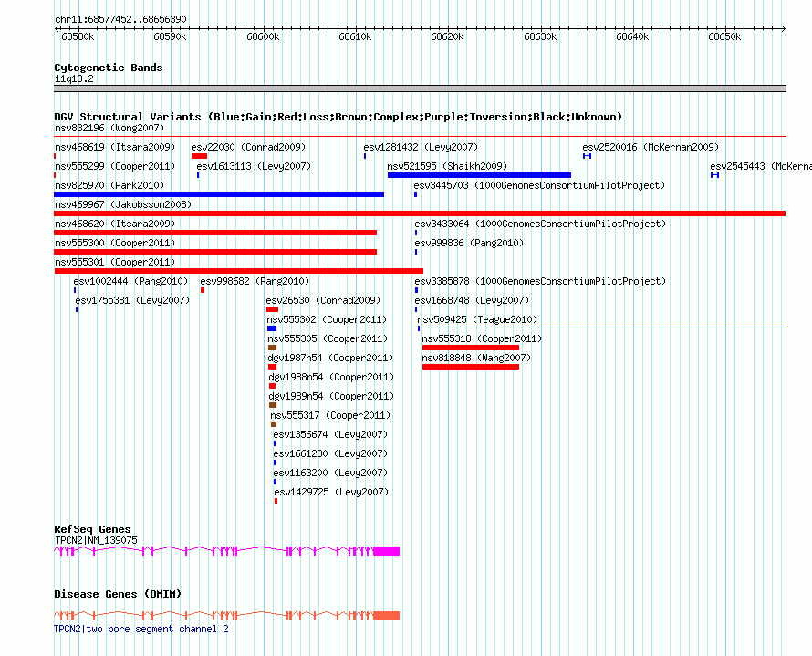Click the 11q13.2 cytogenetic band bar
The height and width of the screenshot is (656, 812).
coord(420,89)
